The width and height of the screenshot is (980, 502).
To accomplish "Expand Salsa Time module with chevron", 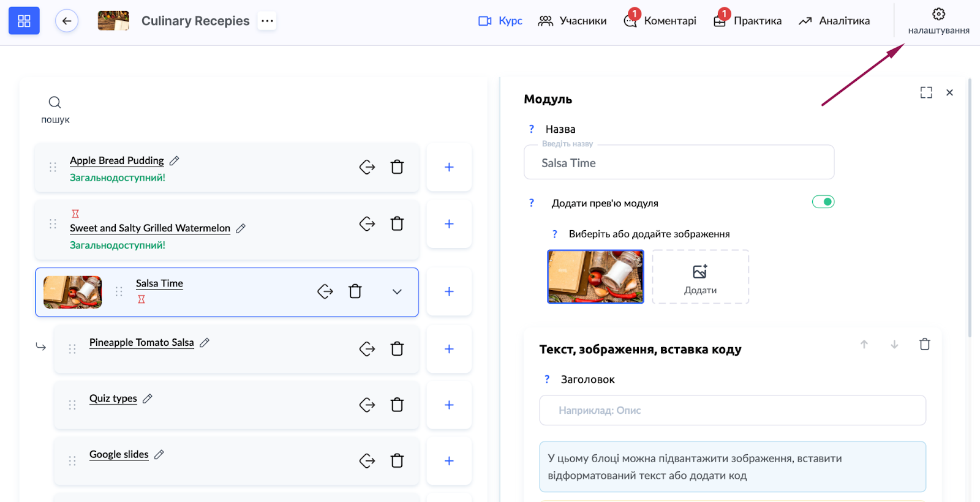I will pos(397,292).
